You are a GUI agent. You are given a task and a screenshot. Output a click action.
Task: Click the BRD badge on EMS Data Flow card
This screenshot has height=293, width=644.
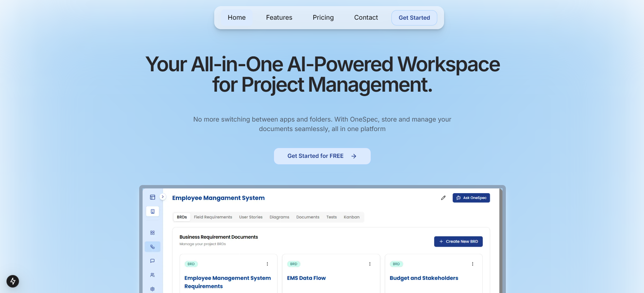pos(294,264)
